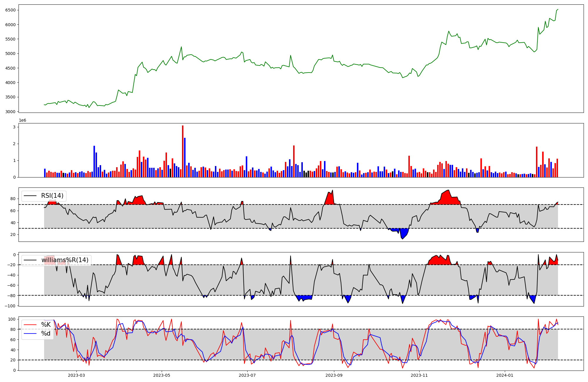Click the red line sample beside %K

coord(30,325)
